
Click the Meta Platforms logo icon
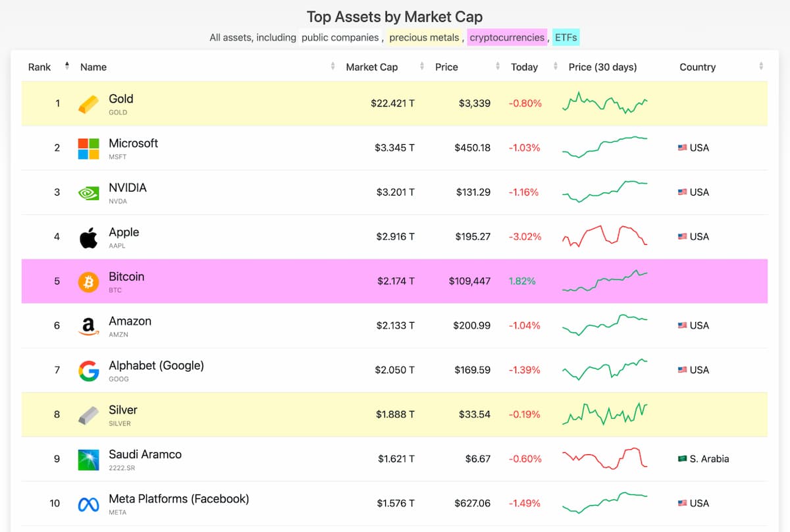pos(88,504)
